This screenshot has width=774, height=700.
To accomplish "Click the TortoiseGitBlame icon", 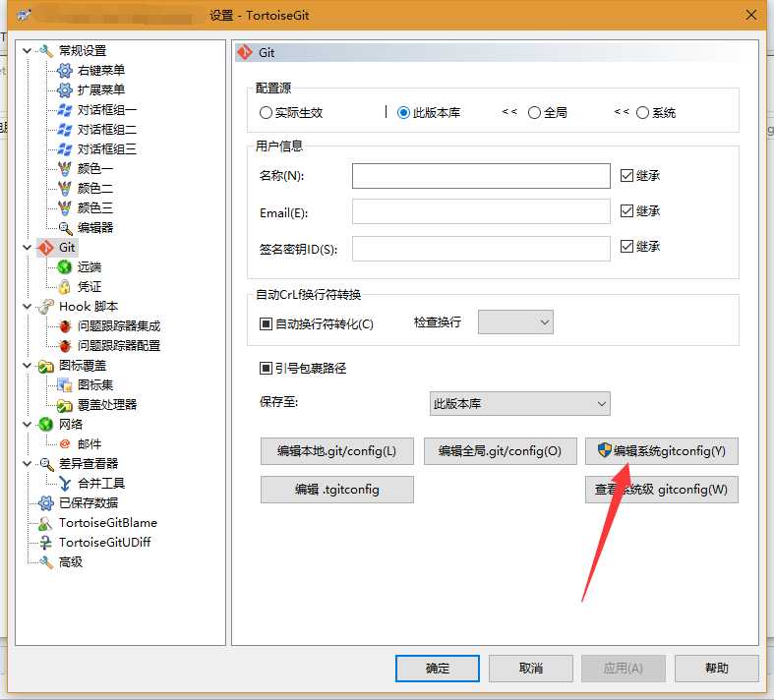I will tap(46, 523).
